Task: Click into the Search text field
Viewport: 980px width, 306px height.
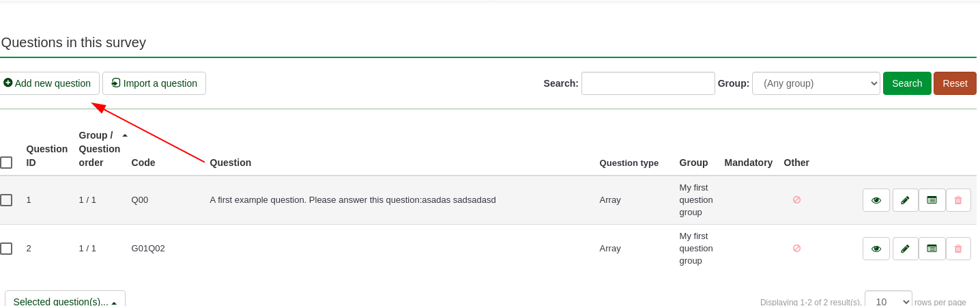Action: tap(648, 83)
